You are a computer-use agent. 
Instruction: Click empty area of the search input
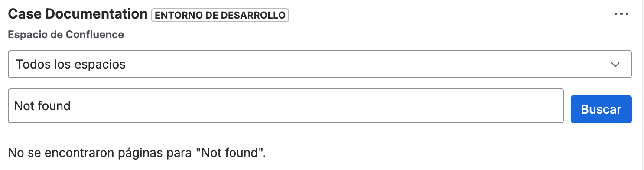(x=316, y=106)
